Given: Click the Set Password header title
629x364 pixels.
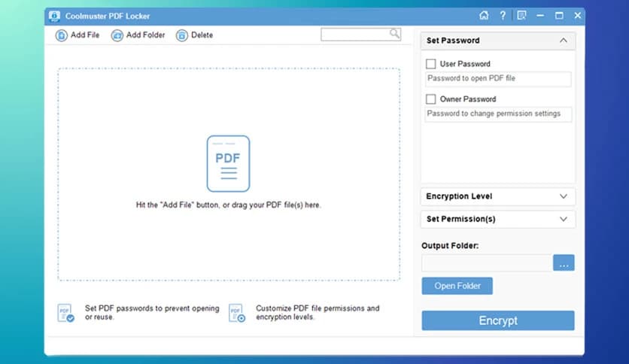Looking at the screenshot, I should (453, 41).
